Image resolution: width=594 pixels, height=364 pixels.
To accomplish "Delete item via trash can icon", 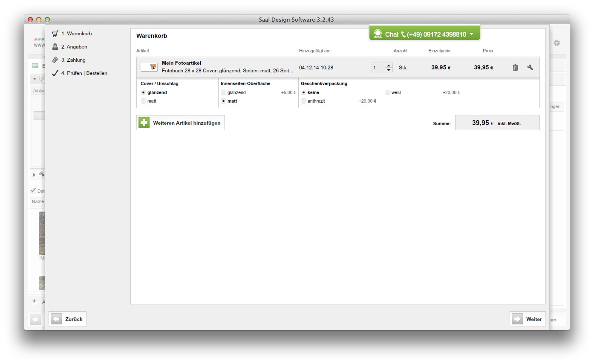I will click(x=515, y=67).
